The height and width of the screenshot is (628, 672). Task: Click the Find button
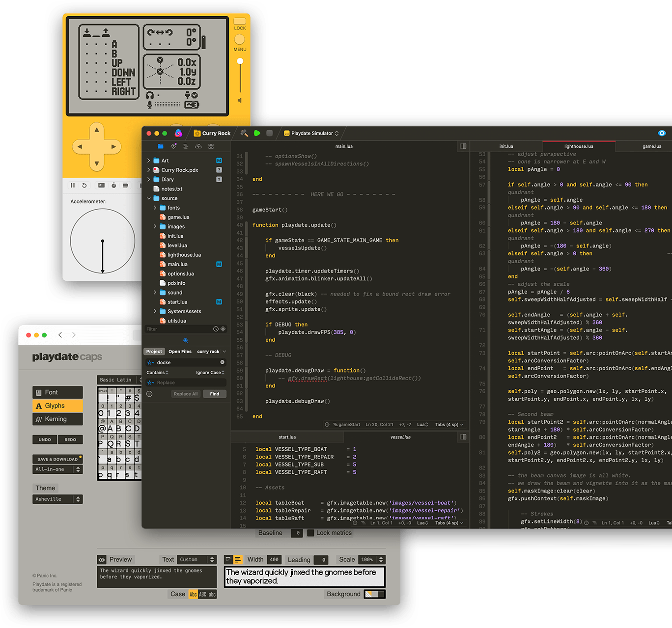215,394
